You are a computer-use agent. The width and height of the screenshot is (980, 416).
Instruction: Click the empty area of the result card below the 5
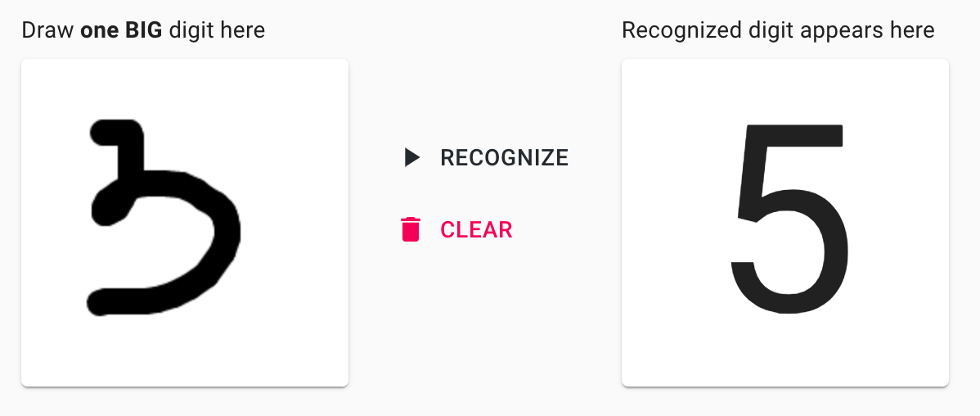pyautogui.click(x=785, y=350)
